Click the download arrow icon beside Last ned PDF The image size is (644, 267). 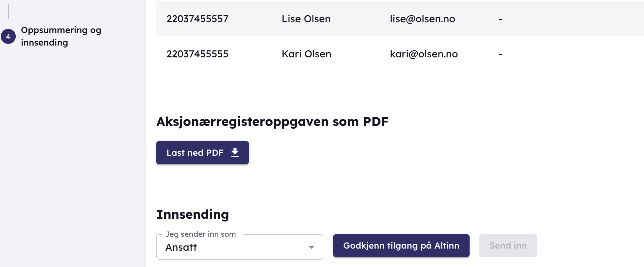[x=235, y=152]
